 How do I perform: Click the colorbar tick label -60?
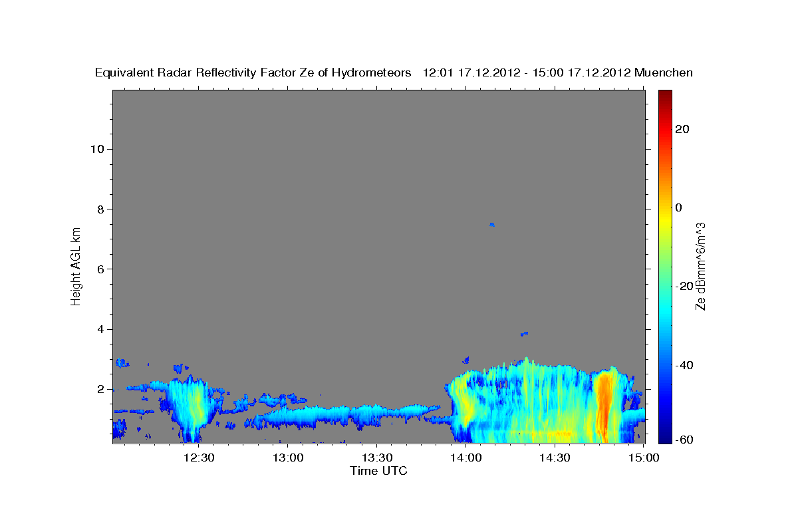pyautogui.click(x=684, y=440)
